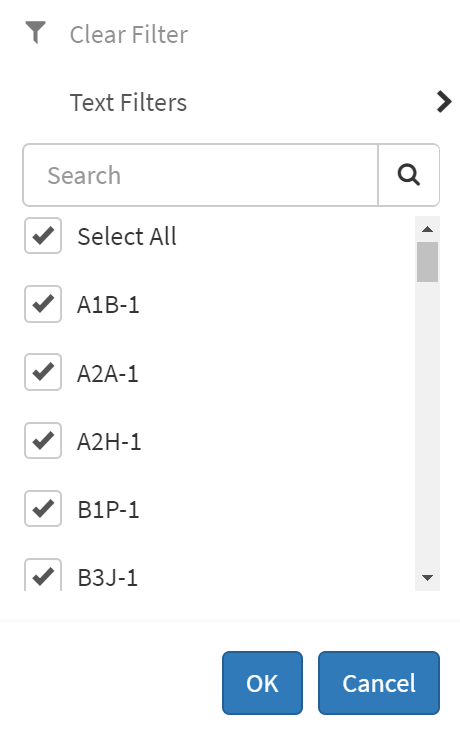The width and height of the screenshot is (460, 738).
Task: Click the empty scrollbar track below thumb
Action: pos(428,424)
